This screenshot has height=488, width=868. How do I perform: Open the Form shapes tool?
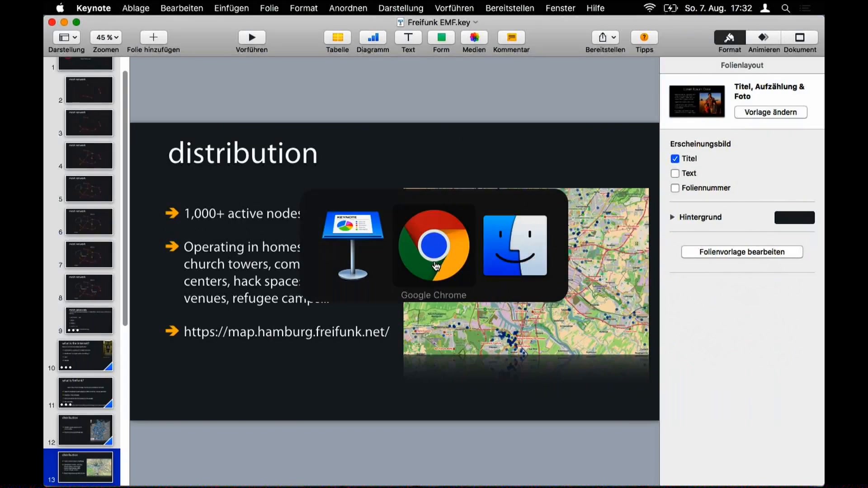[x=441, y=37]
